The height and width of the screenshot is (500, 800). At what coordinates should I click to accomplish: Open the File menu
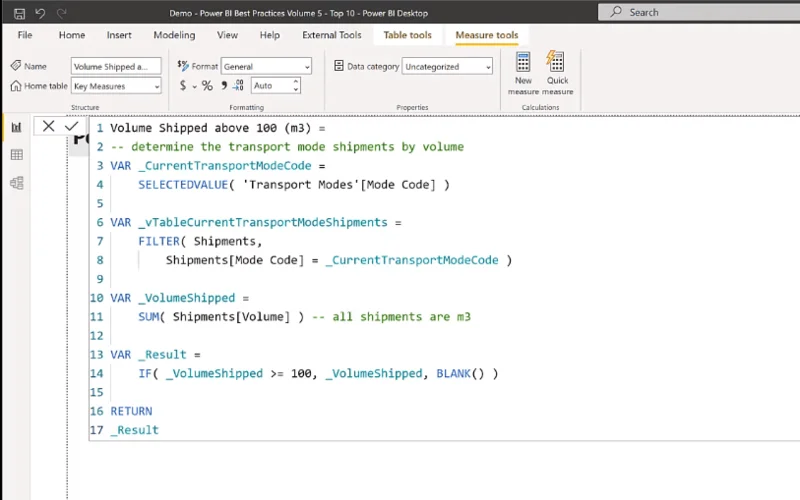[x=24, y=35]
